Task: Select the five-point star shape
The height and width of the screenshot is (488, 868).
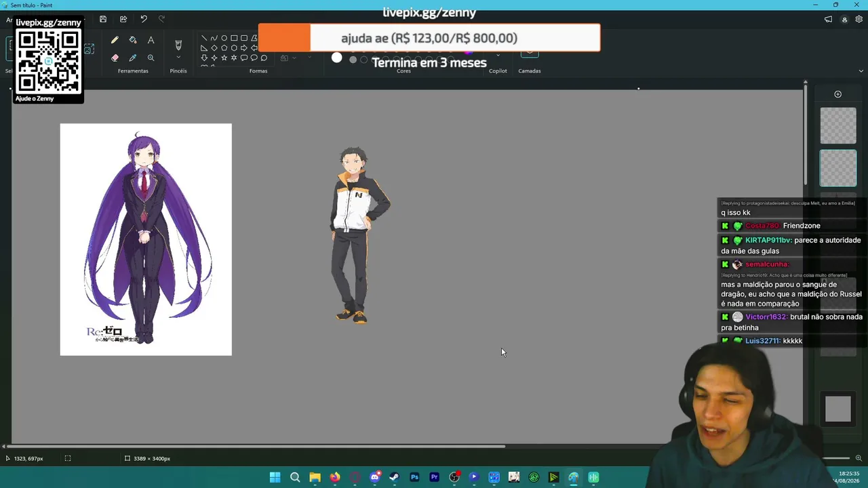Action: pyautogui.click(x=224, y=58)
